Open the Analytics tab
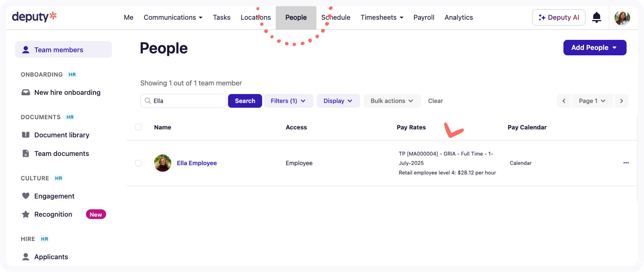The width and height of the screenshot is (644, 272). (x=459, y=17)
